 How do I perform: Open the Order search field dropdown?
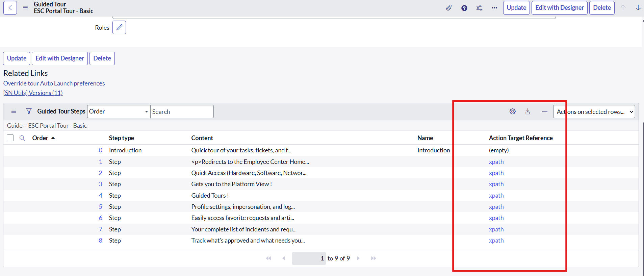(119, 111)
